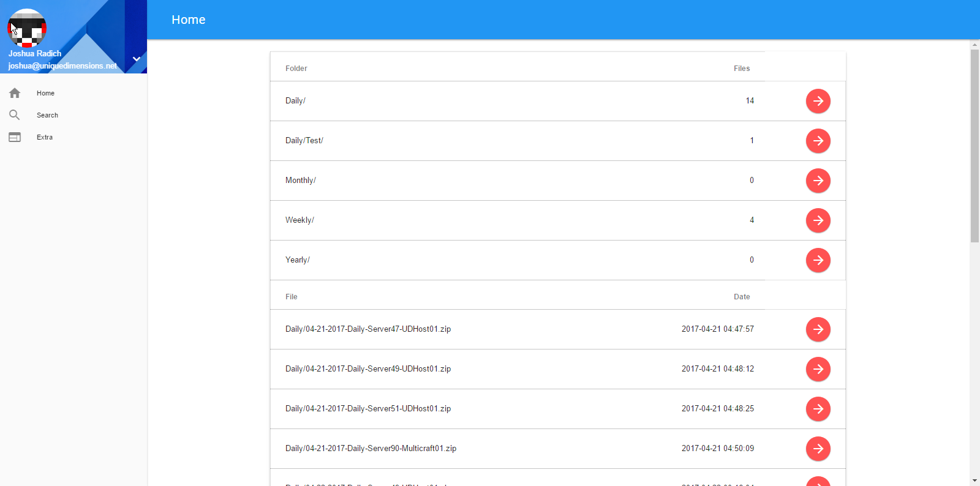Open the Daily/Test/ folder arrow button
The height and width of the screenshot is (486, 980).
[818, 141]
